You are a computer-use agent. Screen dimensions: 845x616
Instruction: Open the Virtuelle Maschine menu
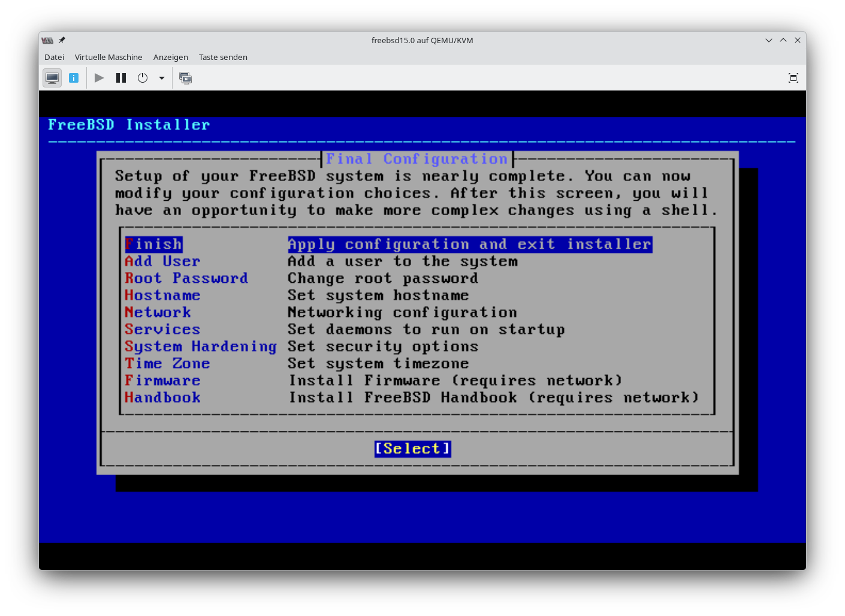pos(108,57)
